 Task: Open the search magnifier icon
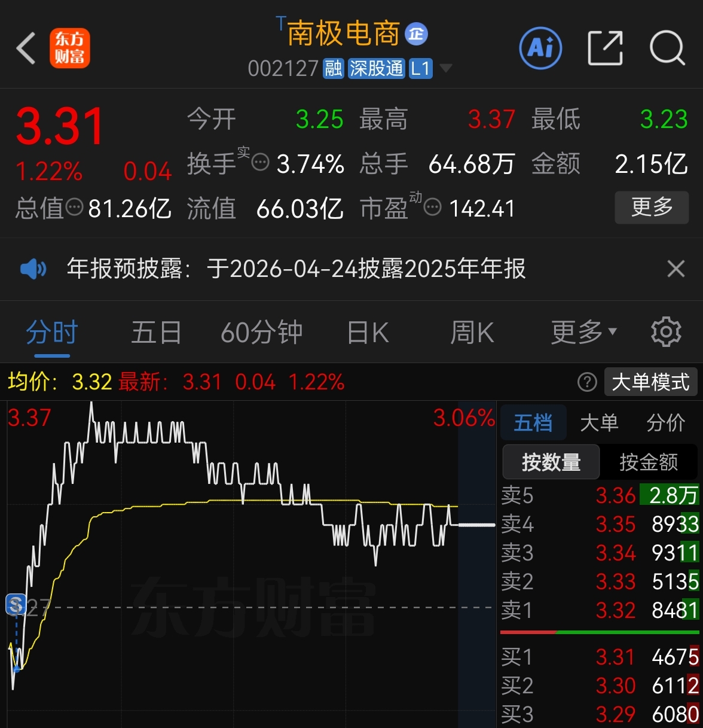click(x=667, y=48)
